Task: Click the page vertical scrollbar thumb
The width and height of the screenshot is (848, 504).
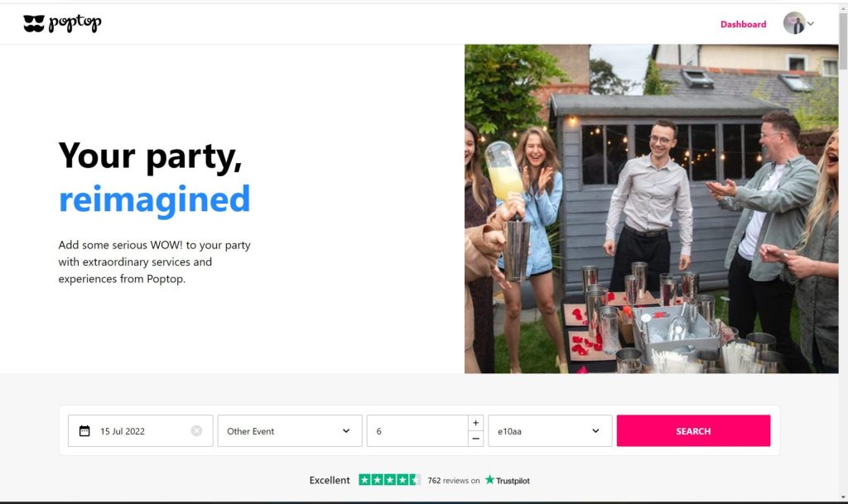Action: (843, 41)
